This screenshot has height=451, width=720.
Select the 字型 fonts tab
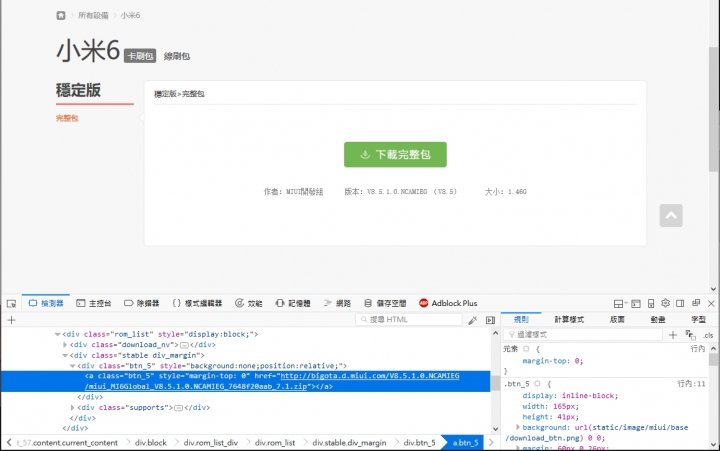coord(698,319)
